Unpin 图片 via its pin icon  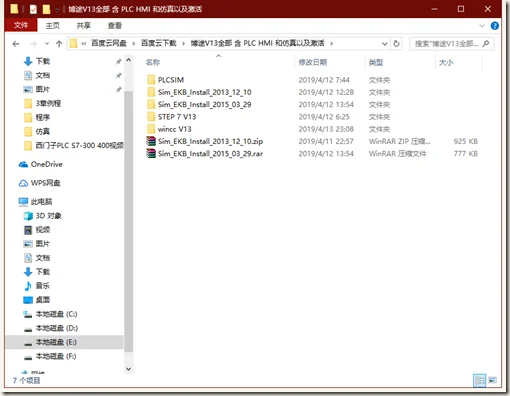pos(119,89)
